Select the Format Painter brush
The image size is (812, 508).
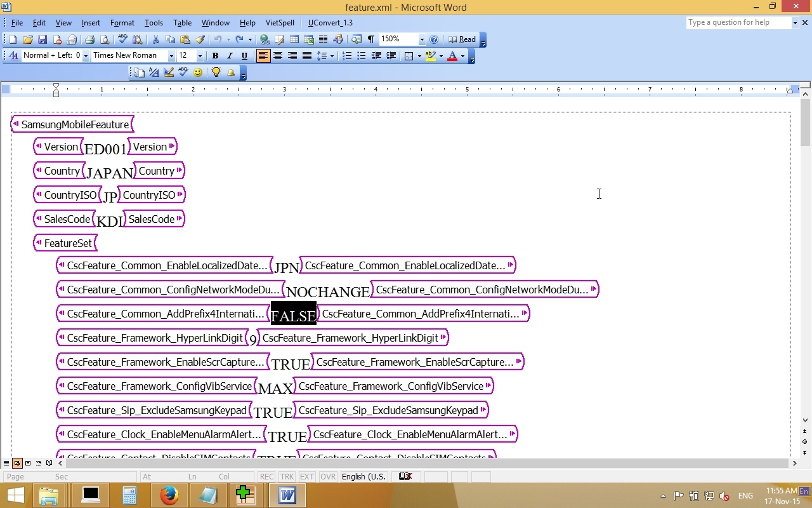[x=200, y=39]
